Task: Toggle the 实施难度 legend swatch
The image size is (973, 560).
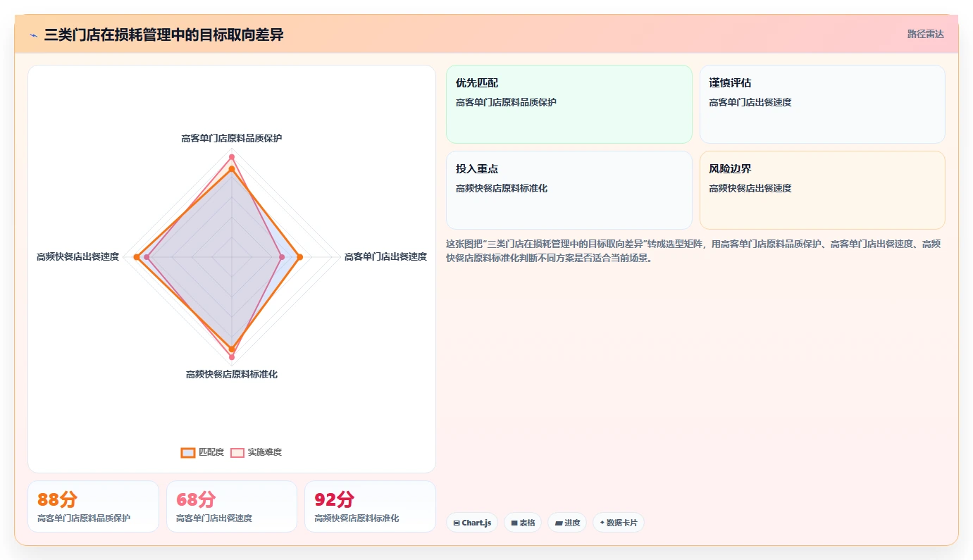Action: tap(237, 452)
